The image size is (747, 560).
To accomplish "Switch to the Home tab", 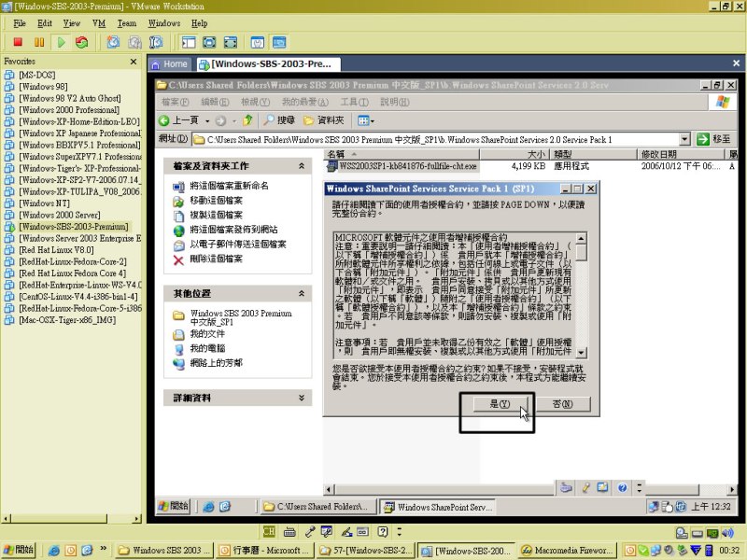I will (x=170, y=63).
